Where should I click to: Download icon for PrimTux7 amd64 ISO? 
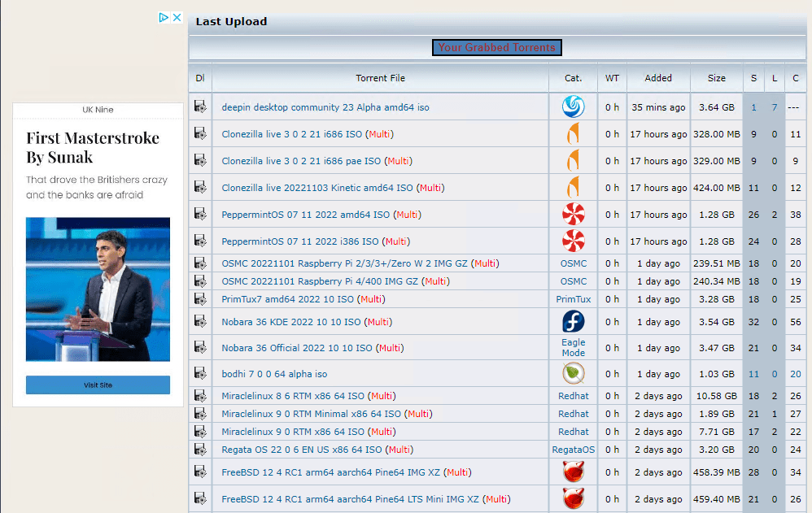(x=200, y=298)
